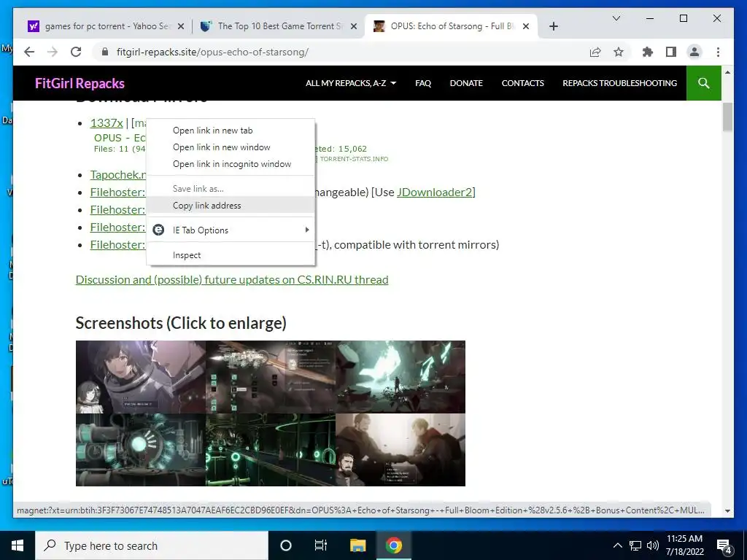
Task: Open Chrome three-dot menu
Action: (718, 52)
